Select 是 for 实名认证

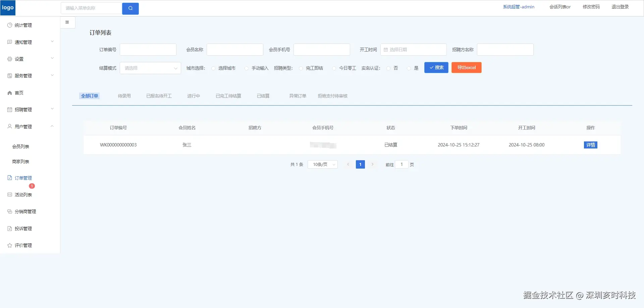(x=409, y=68)
